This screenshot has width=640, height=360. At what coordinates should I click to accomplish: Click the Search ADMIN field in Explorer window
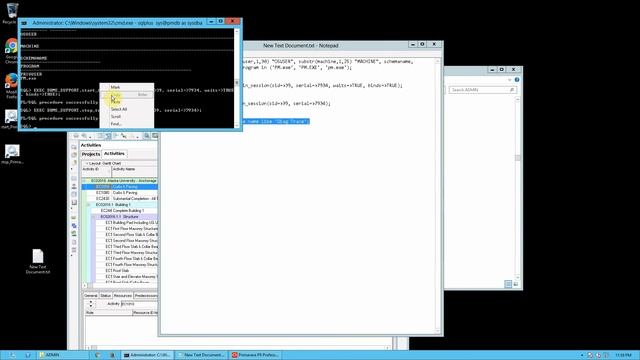point(482,90)
